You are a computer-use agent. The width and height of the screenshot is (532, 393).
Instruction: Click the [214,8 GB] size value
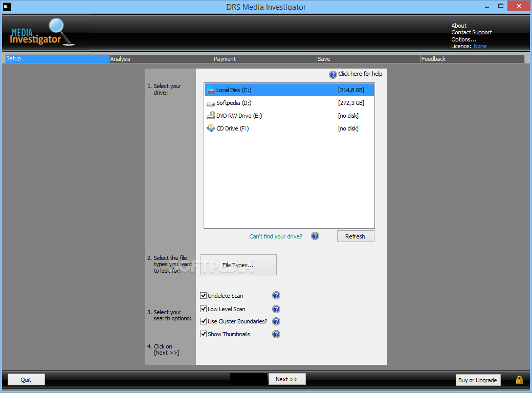pyautogui.click(x=351, y=90)
